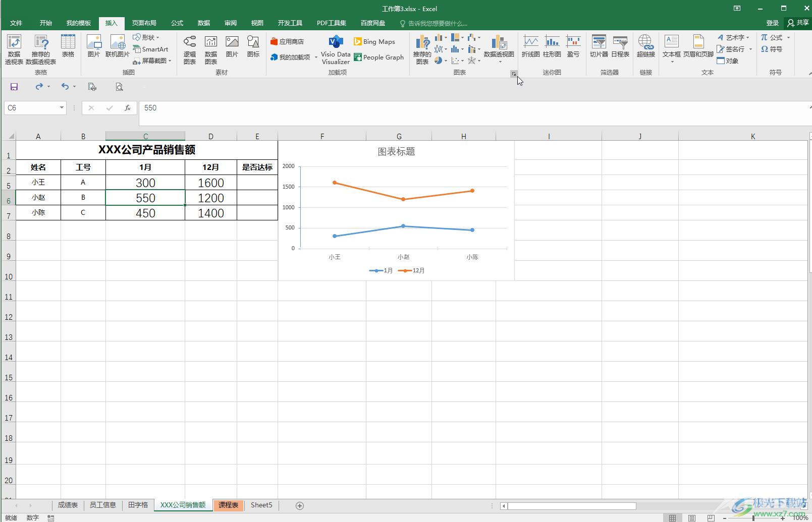The height and width of the screenshot is (522, 812).
Task: Expand the 屏幕截图 screenshot dropdown
Action: (152, 61)
